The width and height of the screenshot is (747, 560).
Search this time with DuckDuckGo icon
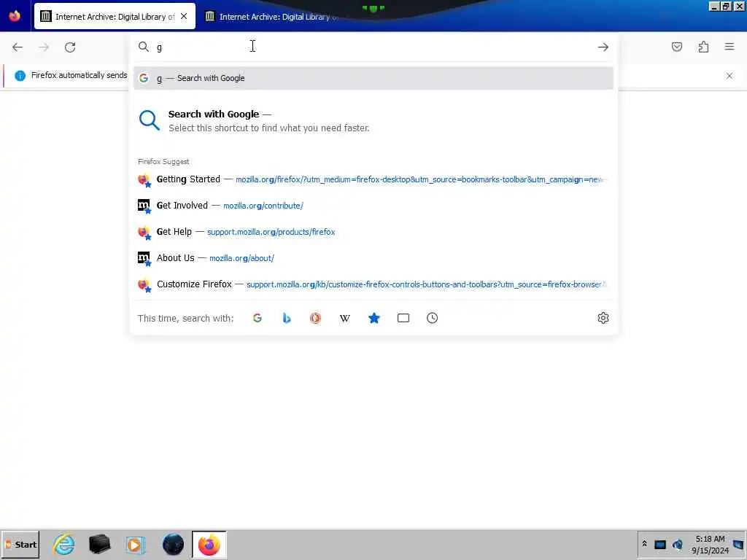click(315, 318)
